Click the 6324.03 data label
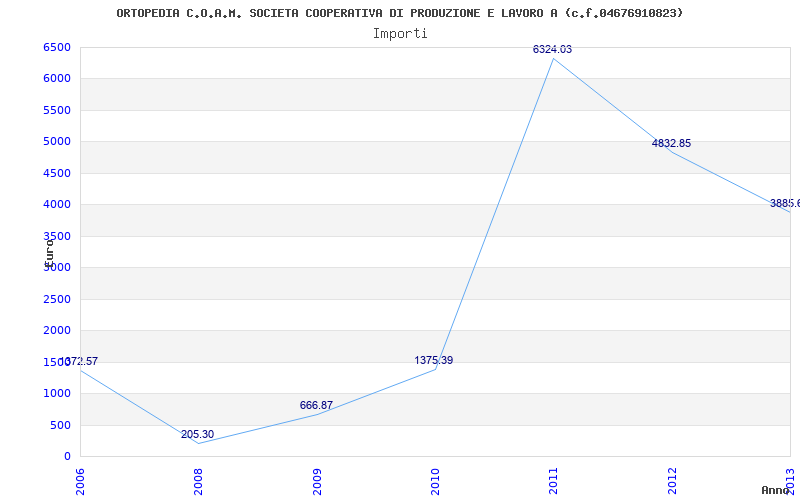The image size is (800, 500). coord(552,49)
